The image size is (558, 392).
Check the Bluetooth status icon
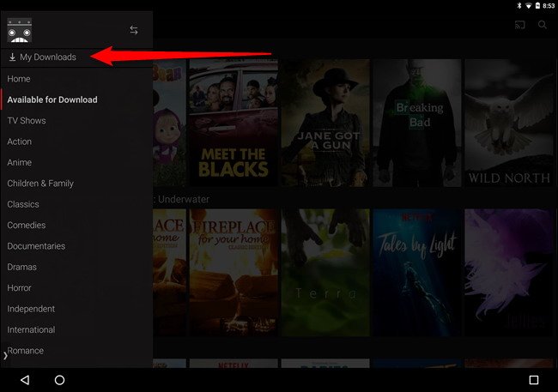pyautogui.click(x=519, y=5)
